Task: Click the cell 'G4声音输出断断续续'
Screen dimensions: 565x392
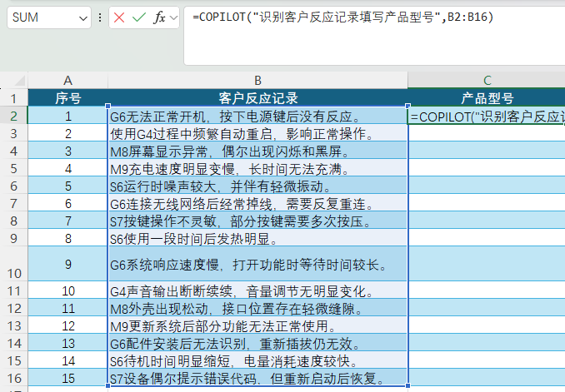Action: 257,290
